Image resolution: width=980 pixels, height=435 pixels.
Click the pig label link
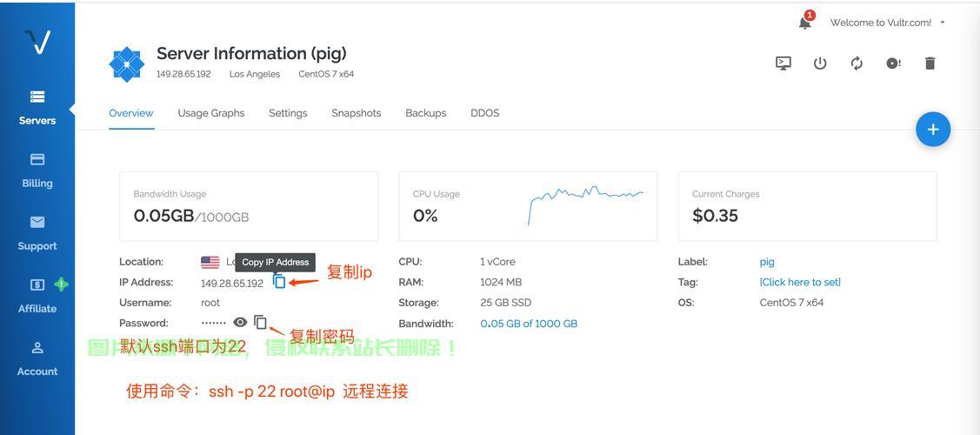(767, 262)
